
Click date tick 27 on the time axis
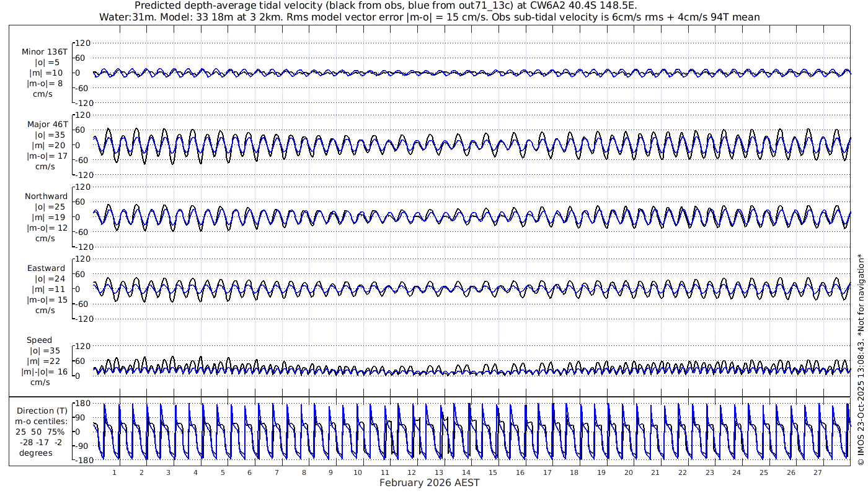pyautogui.click(x=818, y=472)
